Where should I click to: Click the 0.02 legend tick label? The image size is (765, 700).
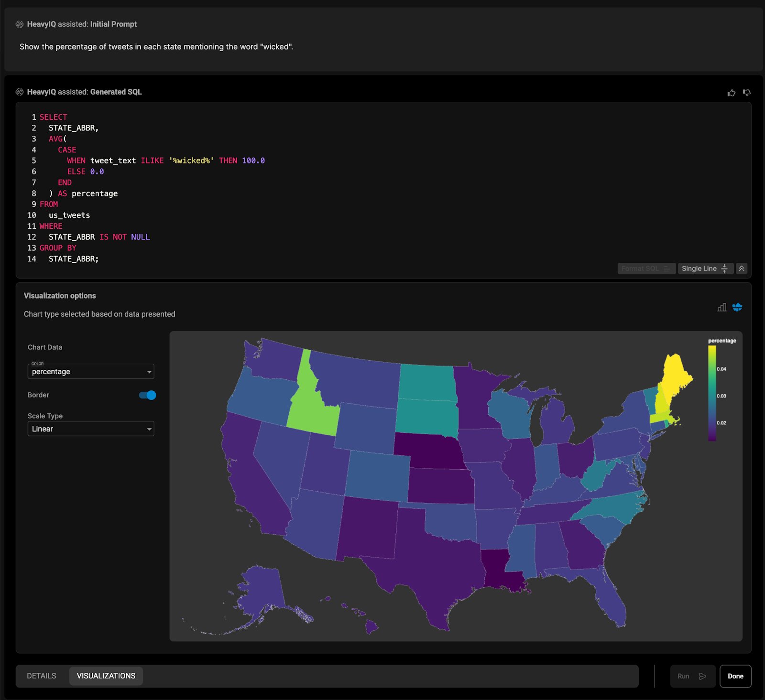pyautogui.click(x=721, y=423)
